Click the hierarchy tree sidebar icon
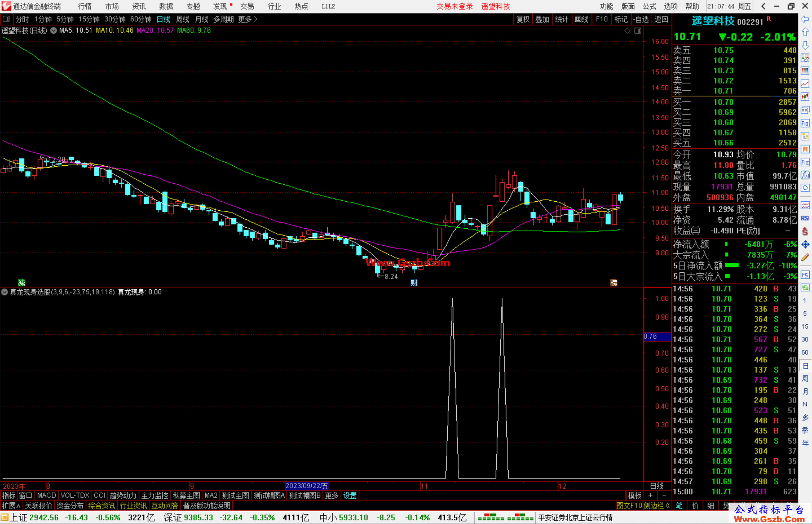The width and height of the screenshot is (812, 524). tap(805, 136)
